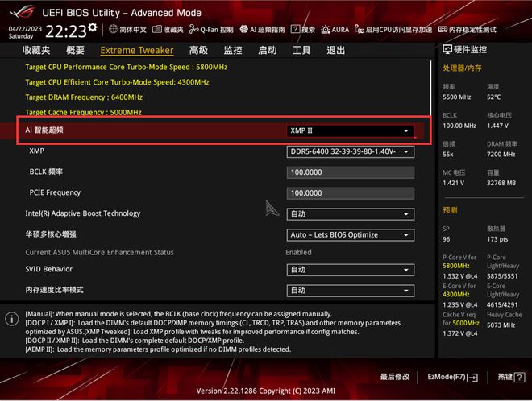
Task: Switch to the 概要 tab
Action: [x=75, y=50]
